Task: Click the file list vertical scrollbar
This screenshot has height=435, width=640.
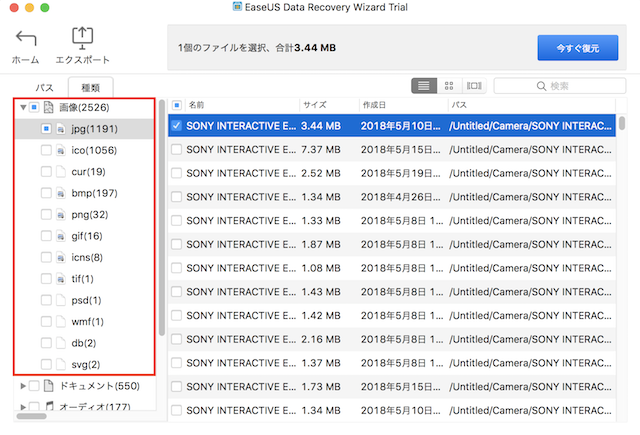Action: (x=622, y=123)
